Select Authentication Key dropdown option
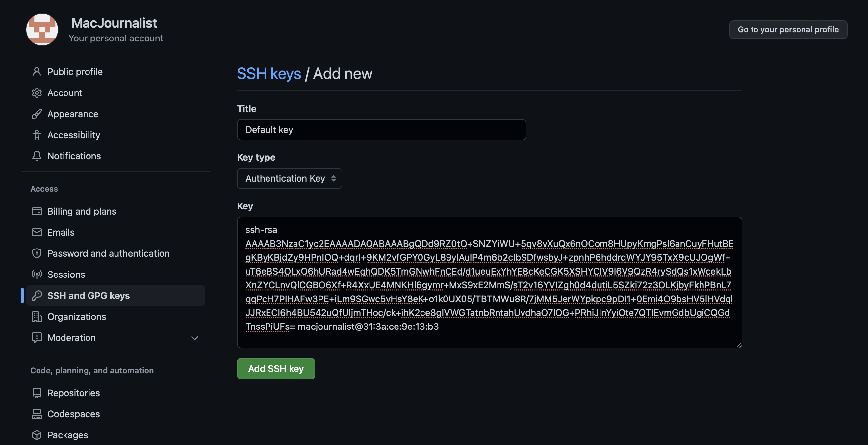This screenshot has height=445, width=868. [x=289, y=178]
